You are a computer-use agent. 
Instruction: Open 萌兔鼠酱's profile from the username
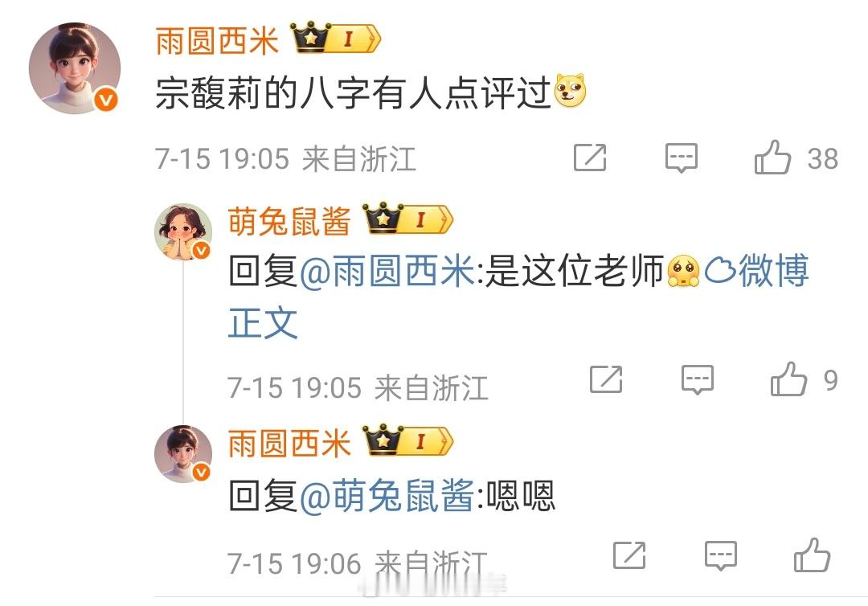(x=289, y=221)
